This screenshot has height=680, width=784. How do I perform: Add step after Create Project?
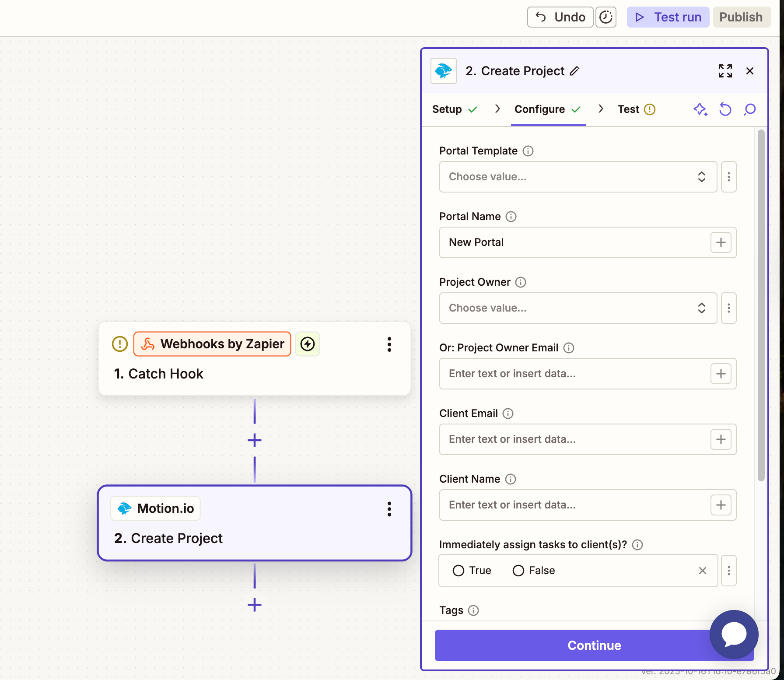(255, 605)
